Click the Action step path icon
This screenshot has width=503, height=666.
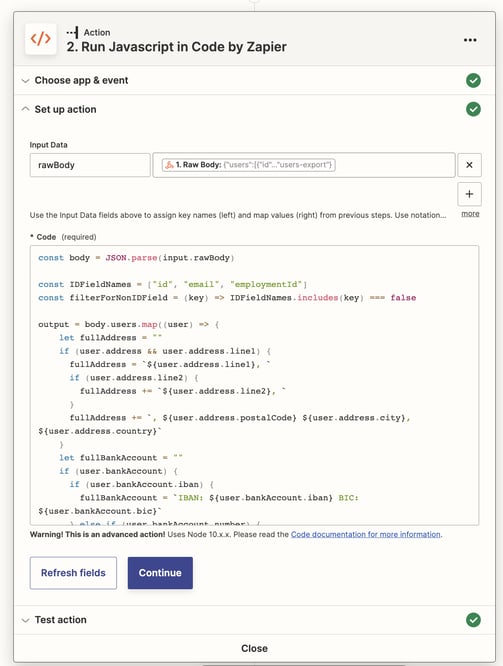click(72, 32)
